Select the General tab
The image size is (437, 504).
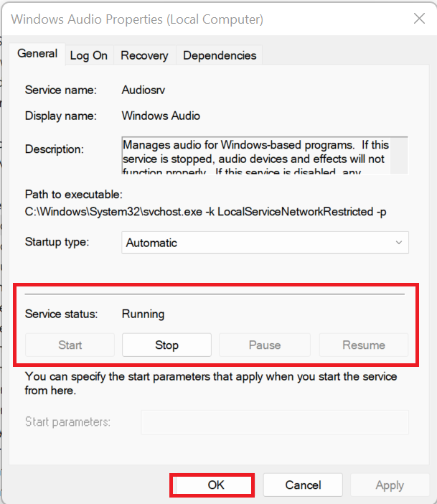coord(37,54)
